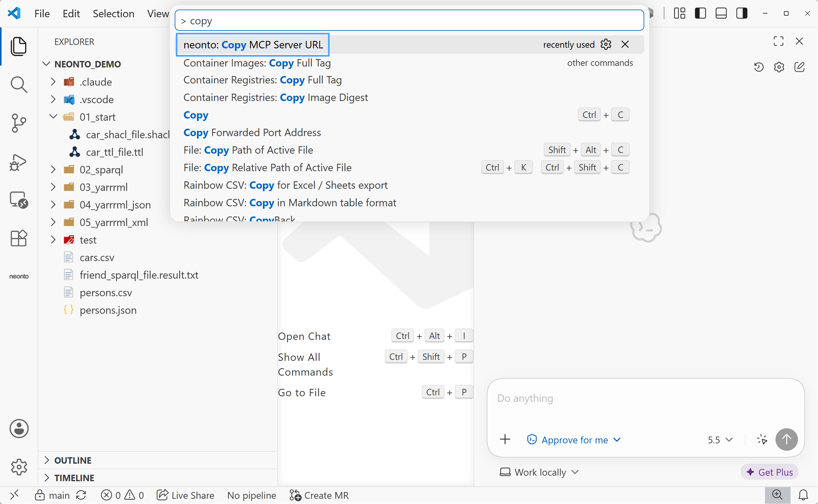Collapse the 01_start folder
The image size is (818, 504).
(53, 117)
